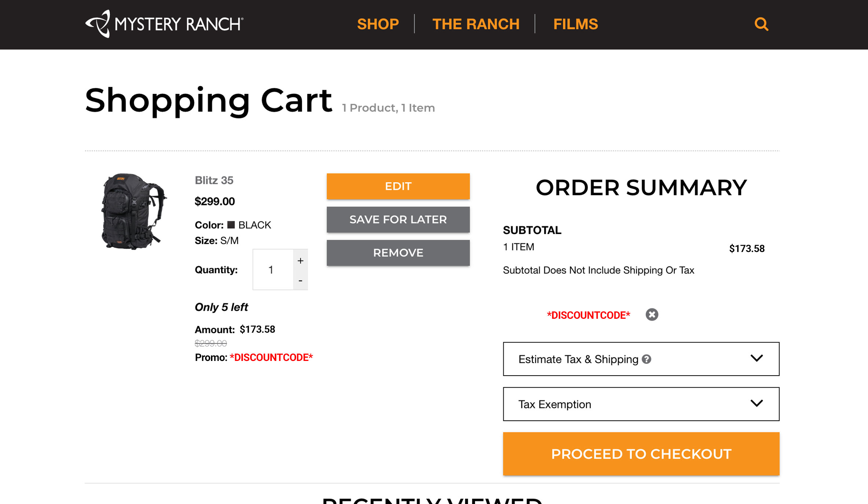Click the Blitz 35 product name
Viewport: 868px width, 504px height.
tap(214, 180)
